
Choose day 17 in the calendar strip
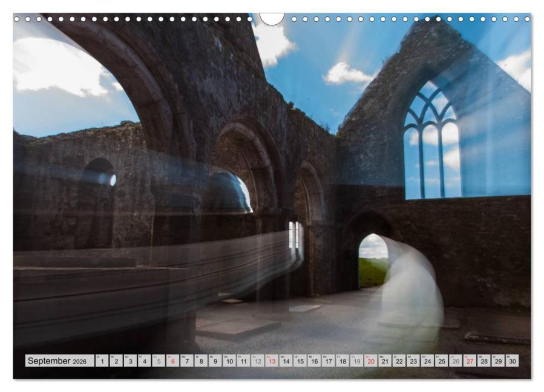pyautogui.click(x=329, y=361)
